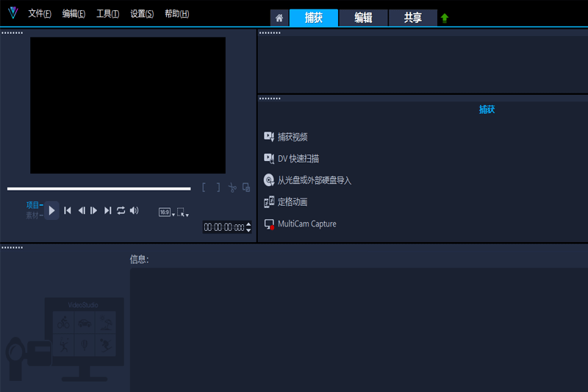Open the 文件 (File) menu
This screenshot has width=588, height=392.
pyautogui.click(x=40, y=14)
